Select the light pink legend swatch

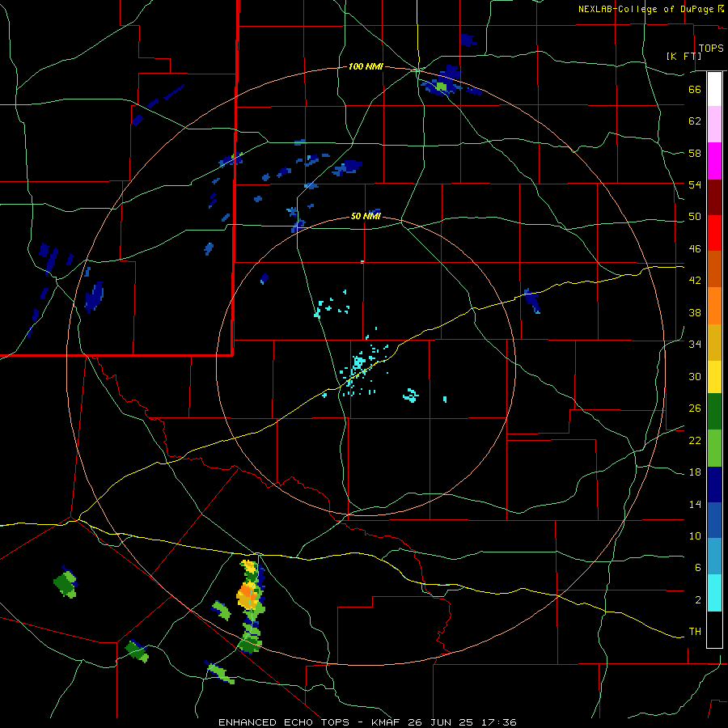tap(714, 124)
